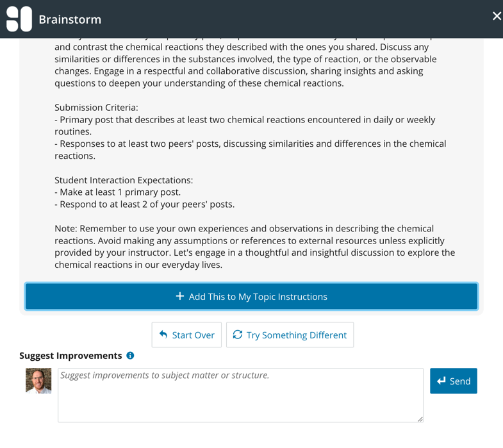Click the back-arrow icon beside Start Over

(163, 335)
